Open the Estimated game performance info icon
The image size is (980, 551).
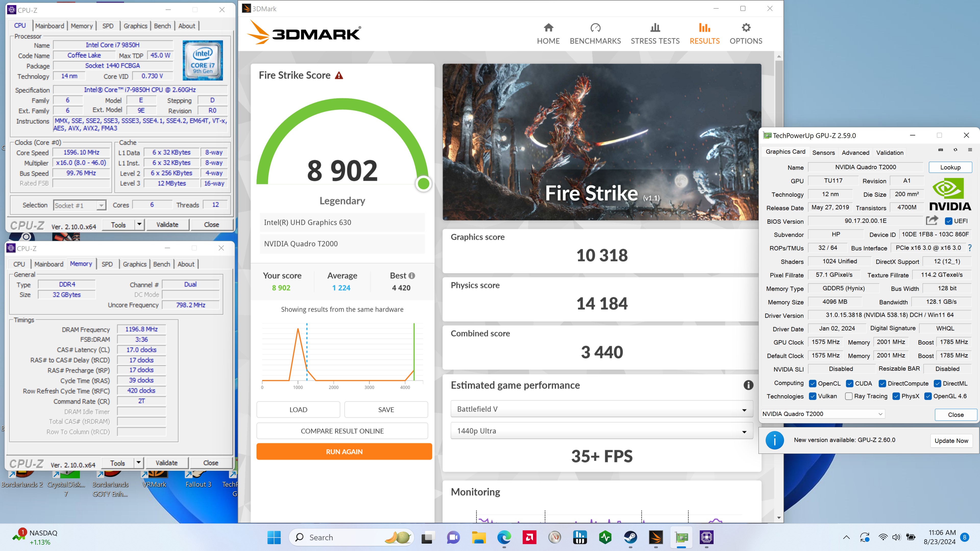748,385
